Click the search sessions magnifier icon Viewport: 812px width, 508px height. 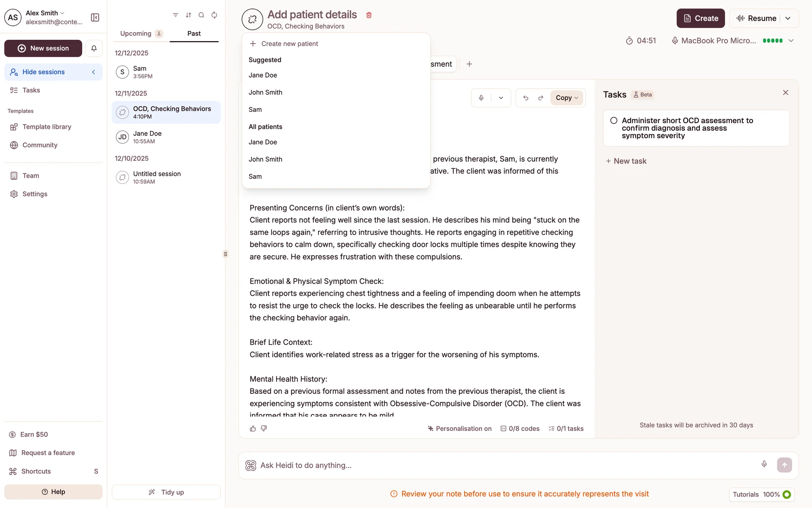pos(201,15)
